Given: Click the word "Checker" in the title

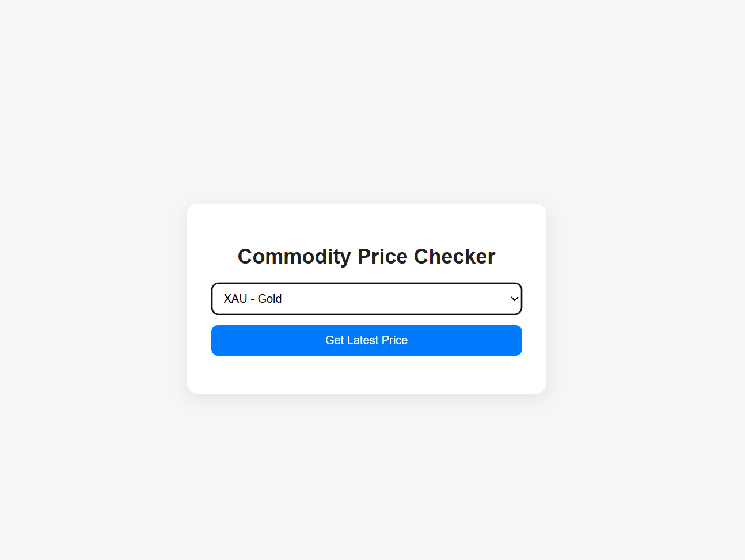Looking at the screenshot, I should coord(454,257).
